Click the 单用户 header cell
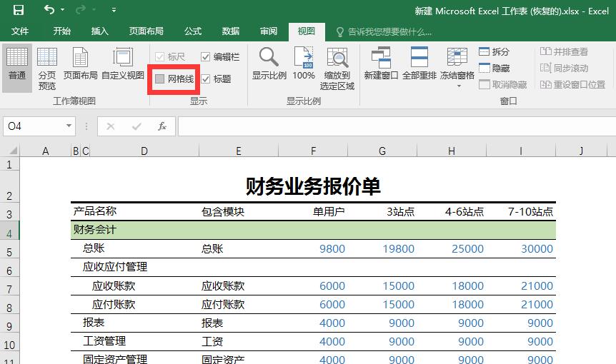The height and width of the screenshot is (364, 616). pyautogui.click(x=329, y=212)
